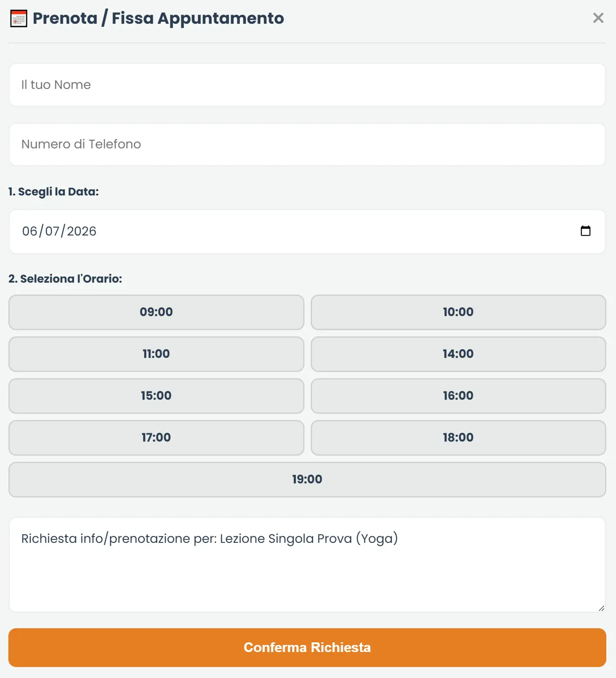Submit with Conferma Richiesta button
Image resolution: width=616 pixels, height=678 pixels.
click(307, 648)
